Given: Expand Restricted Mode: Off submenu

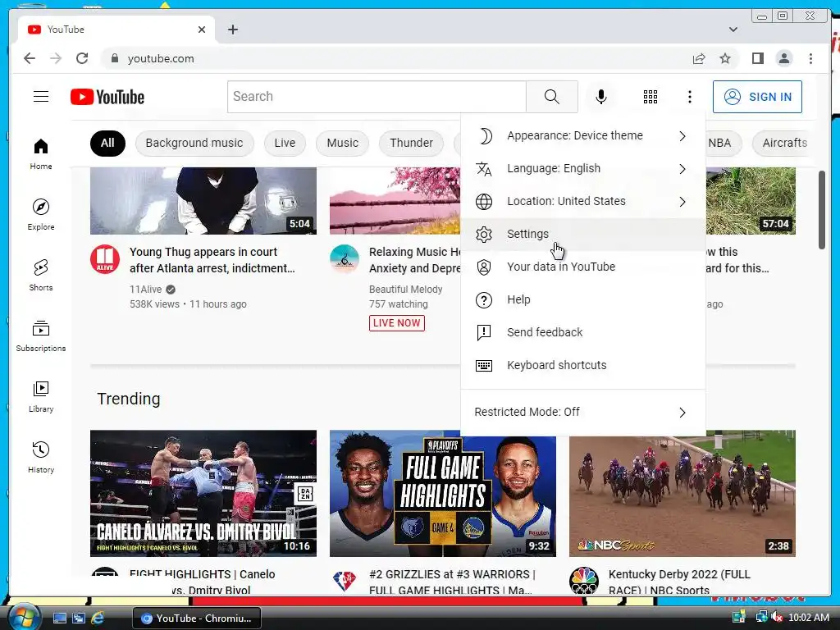Looking at the screenshot, I should 582,412.
